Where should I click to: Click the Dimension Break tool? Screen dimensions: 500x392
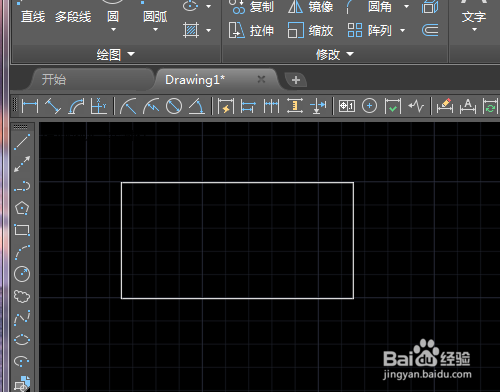click(x=318, y=106)
